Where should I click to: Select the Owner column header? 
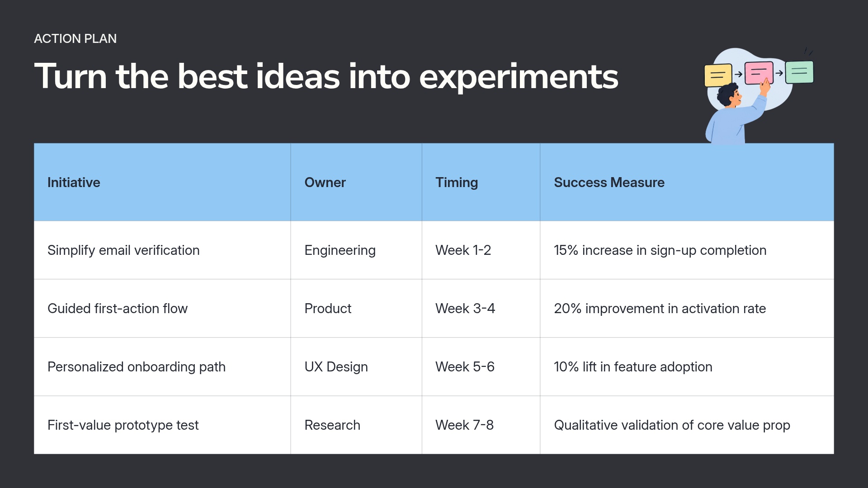click(x=356, y=182)
